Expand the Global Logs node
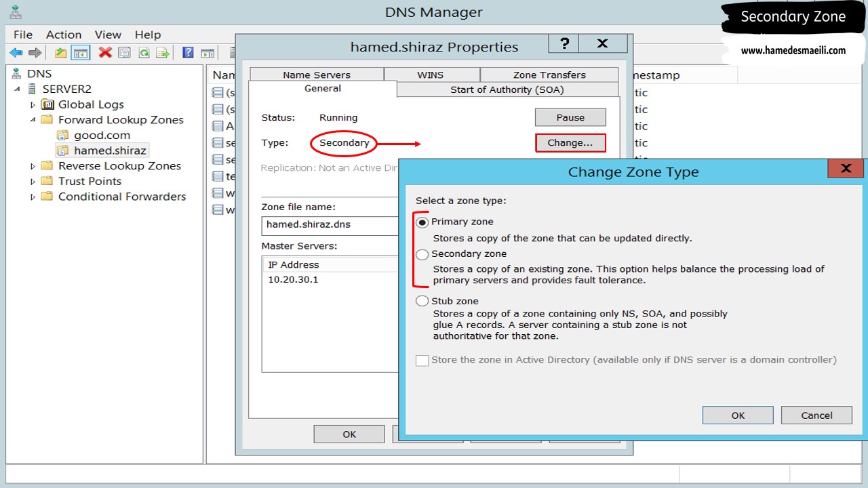Image resolution: width=868 pixels, height=488 pixels. click(33, 104)
